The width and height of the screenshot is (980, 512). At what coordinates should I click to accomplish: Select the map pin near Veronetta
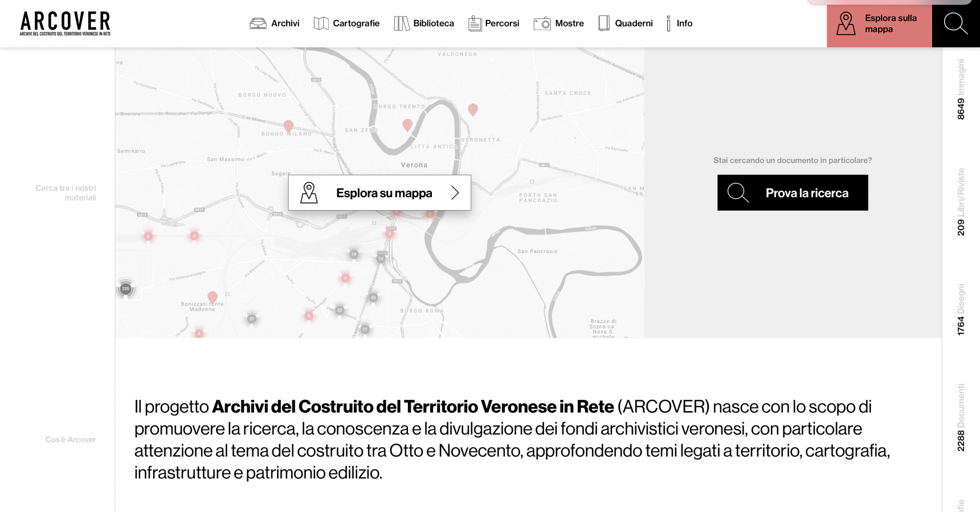coord(473,109)
